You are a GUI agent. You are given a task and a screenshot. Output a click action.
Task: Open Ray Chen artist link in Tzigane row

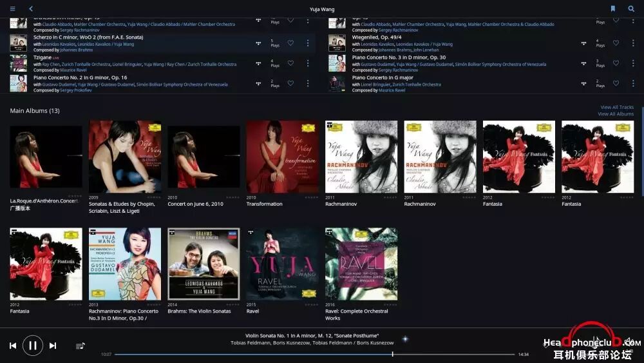click(51, 64)
